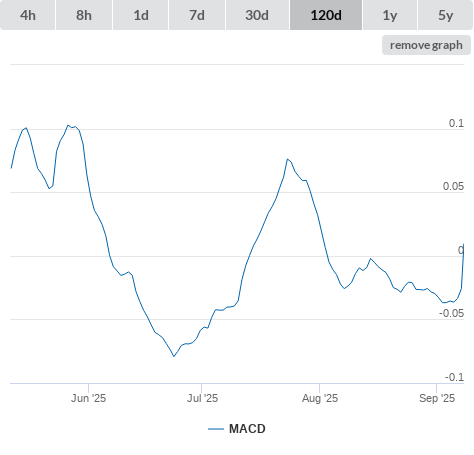Select the 7d time range
Image resolution: width=474 pixels, height=455 pixels.
click(x=197, y=15)
